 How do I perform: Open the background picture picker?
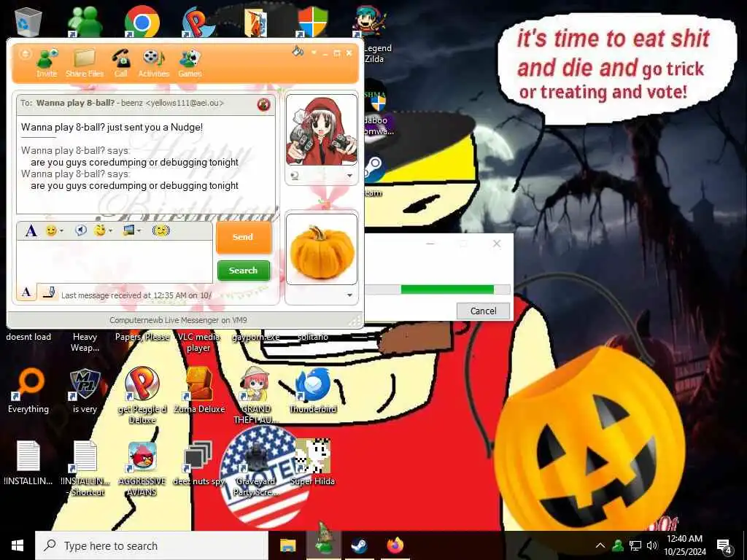pos(131,231)
